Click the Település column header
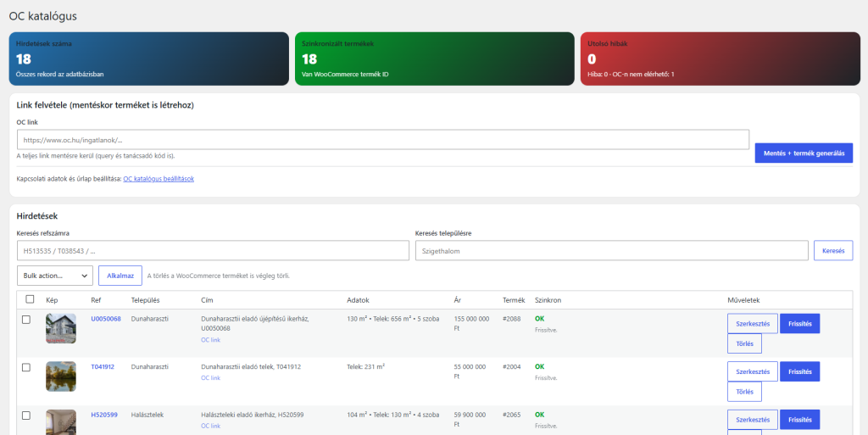The image size is (868, 435). 146,300
